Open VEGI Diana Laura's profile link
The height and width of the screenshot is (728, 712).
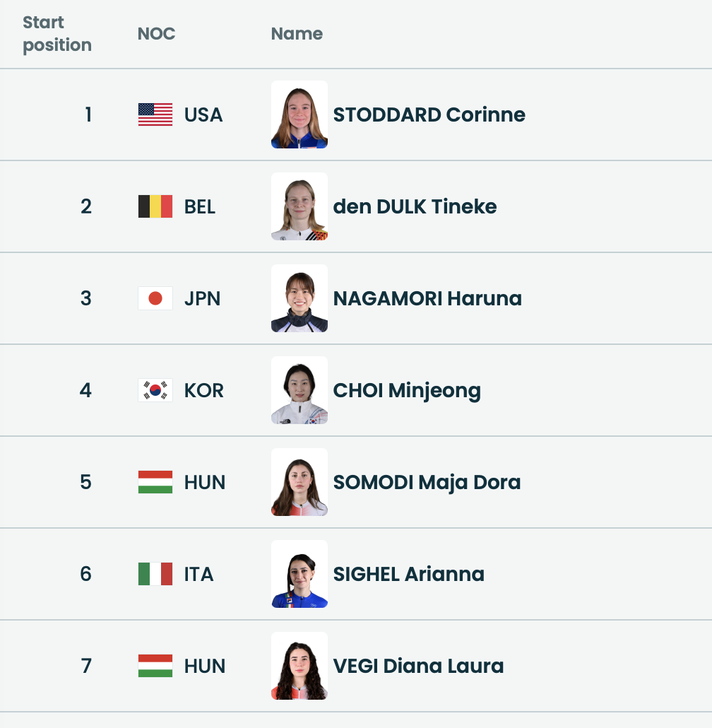coord(418,666)
